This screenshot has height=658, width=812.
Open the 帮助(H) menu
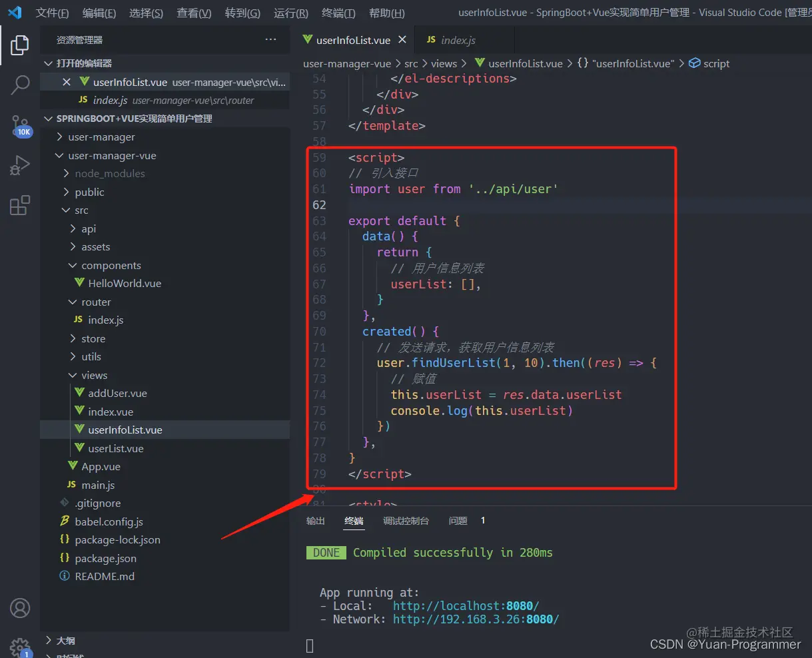pyautogui.click(x=386, y=13)
